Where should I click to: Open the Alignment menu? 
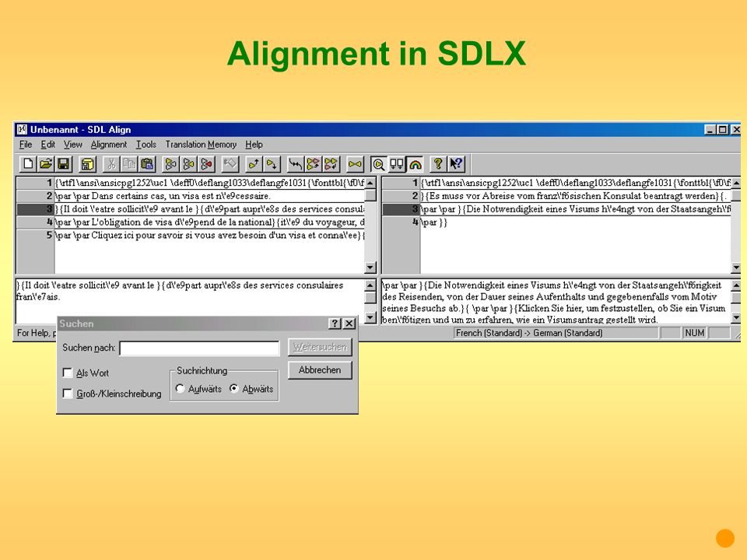click(x=109, y=145)
